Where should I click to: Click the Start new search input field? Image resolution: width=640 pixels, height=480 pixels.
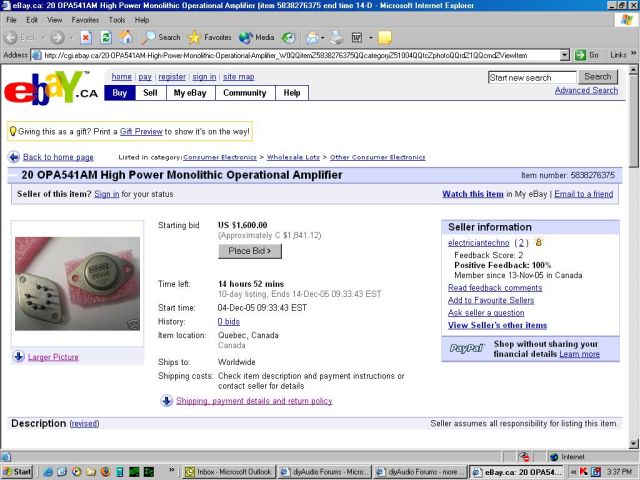click(532, 78)
